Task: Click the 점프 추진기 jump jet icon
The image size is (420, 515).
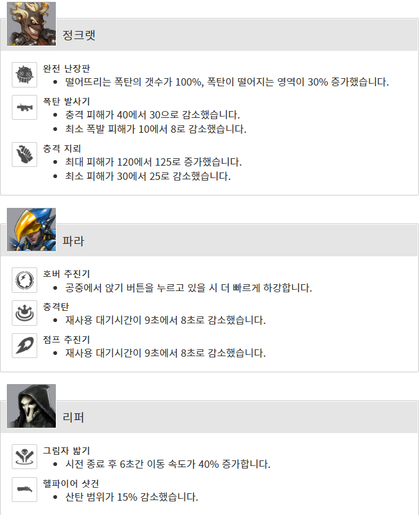Action: point(25,346)
